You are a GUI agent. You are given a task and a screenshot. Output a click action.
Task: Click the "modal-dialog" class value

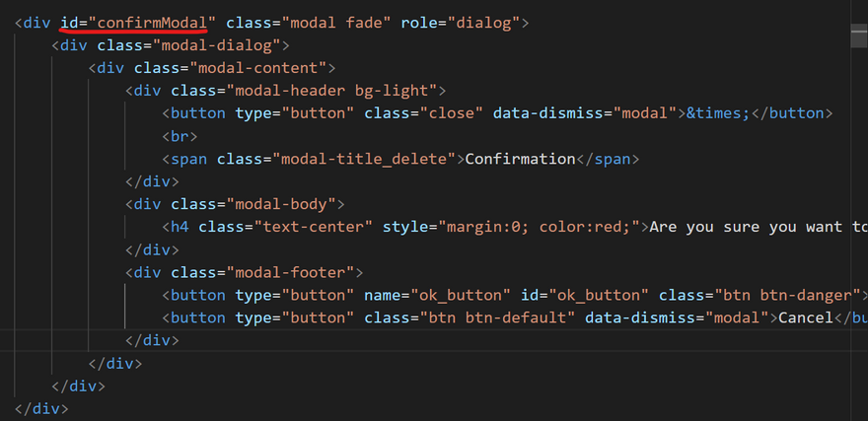click(220, 45)
